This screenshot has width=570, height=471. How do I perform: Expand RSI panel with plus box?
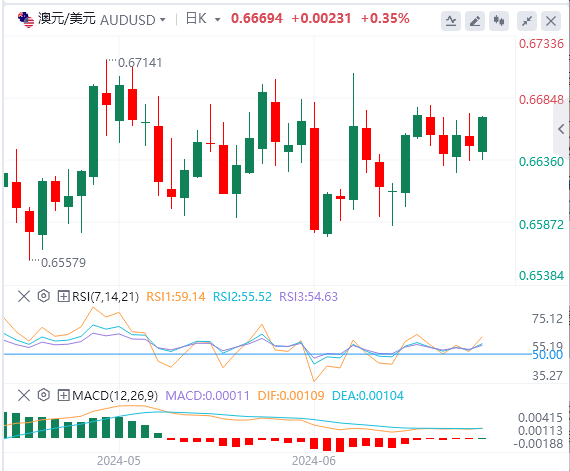pos(63,297)
